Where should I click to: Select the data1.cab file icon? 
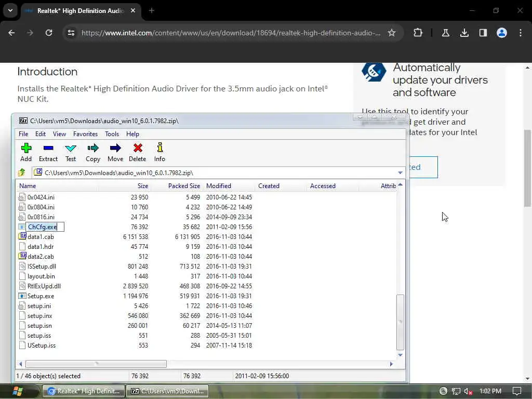pos(22,236)
